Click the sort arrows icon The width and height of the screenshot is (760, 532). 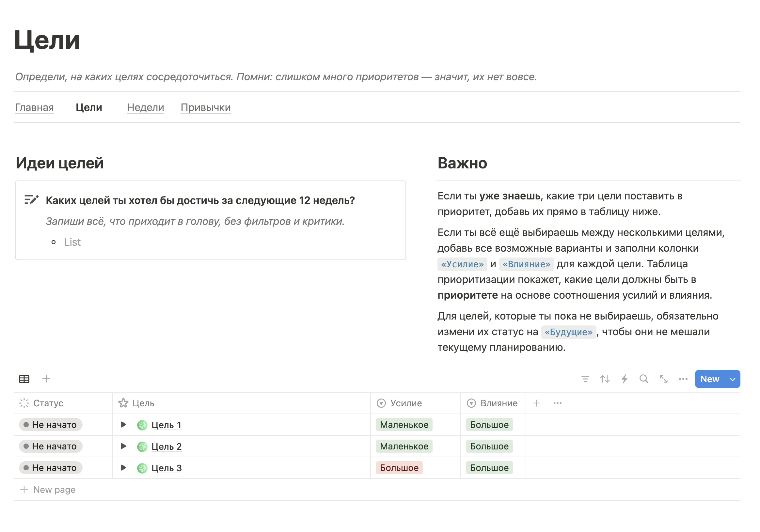pos(605,379)
